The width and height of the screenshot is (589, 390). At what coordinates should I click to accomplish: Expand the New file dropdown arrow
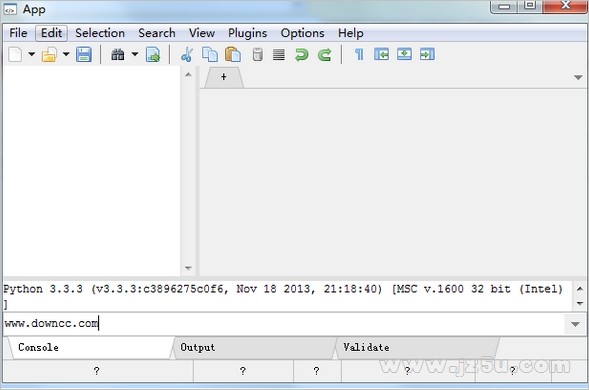pyautogui.click(x=32, y=55)
